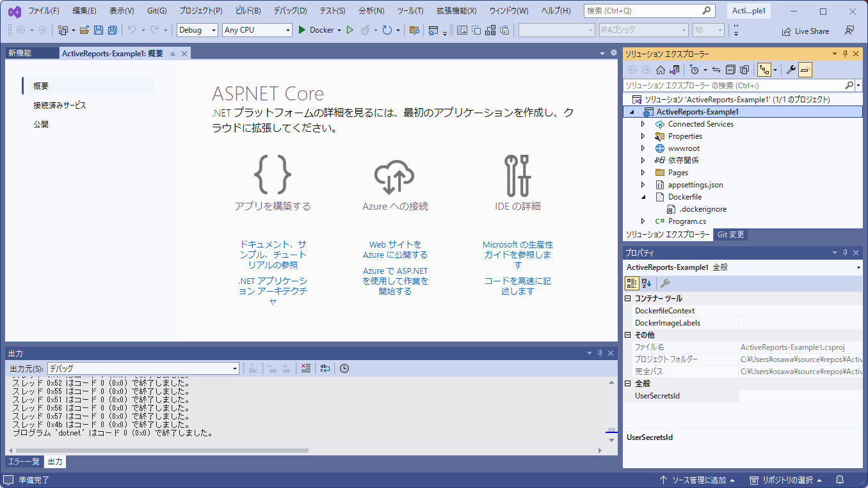This screenshot has width=868, height=488.
Task: Toggle Categorized view in Properties panel
Action: pos(632,283)
